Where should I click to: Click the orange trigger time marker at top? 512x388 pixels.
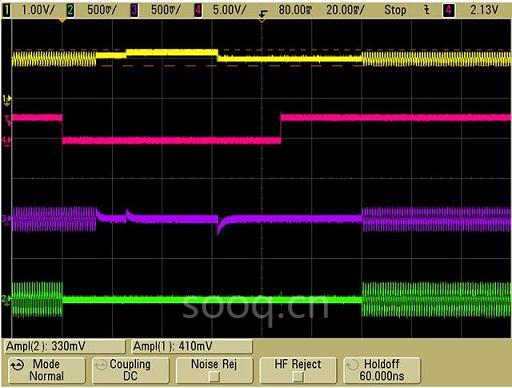tap(62, 21)
